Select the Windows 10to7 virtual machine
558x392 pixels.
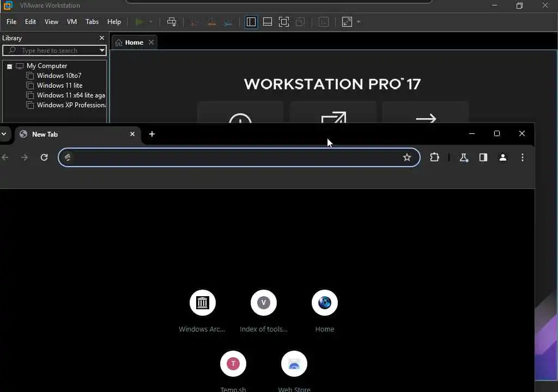pos(59,76)
